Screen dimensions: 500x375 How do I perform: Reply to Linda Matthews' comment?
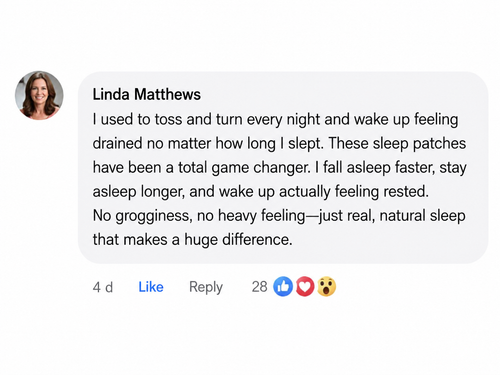[x=206, y=287]
